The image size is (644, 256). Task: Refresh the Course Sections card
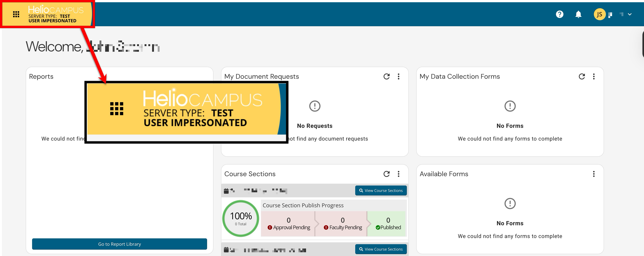387,174
